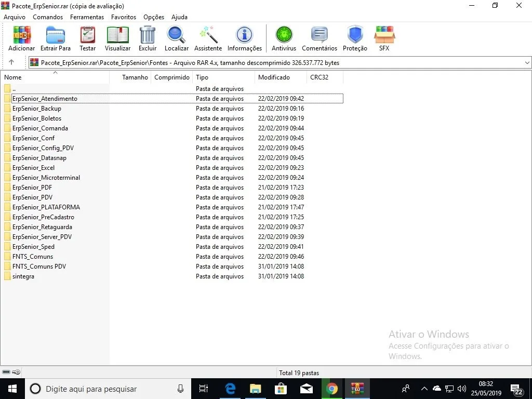Select the ErpSenior_Sped folder

(172, 246)
